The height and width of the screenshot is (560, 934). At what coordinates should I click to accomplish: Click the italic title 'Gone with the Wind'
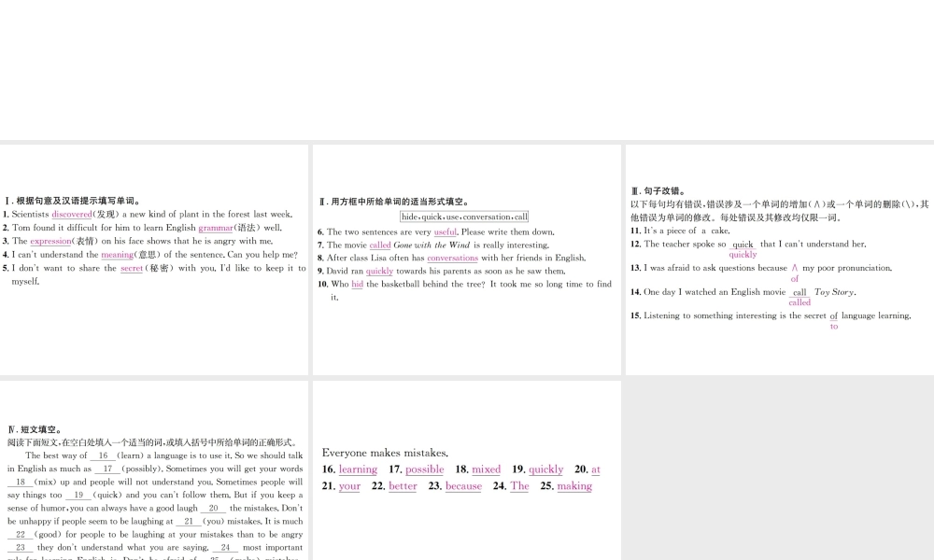click(432, 245)
